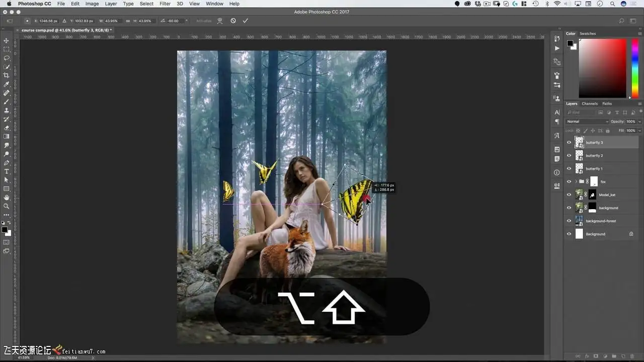Expand the fox layer group

tap(576, 182)
